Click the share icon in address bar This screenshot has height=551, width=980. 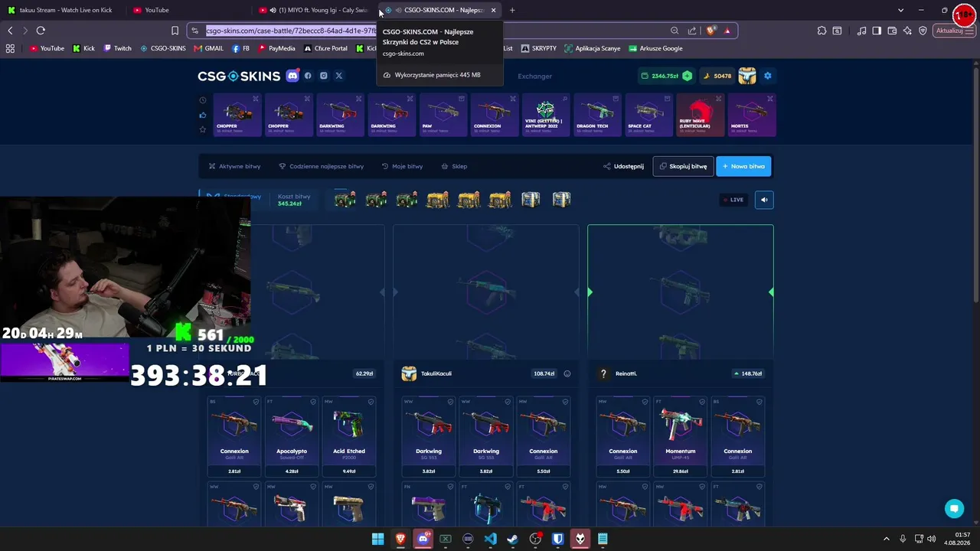tap(692, 31)
